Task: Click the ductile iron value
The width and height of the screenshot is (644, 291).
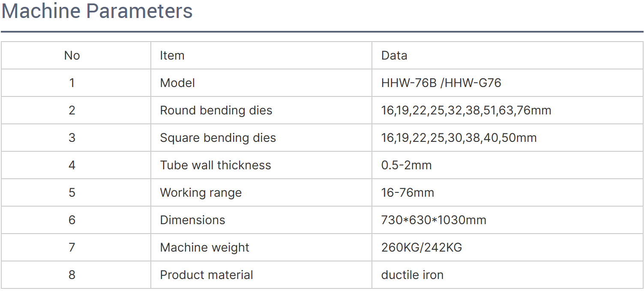Action: (x=412, y=275)
